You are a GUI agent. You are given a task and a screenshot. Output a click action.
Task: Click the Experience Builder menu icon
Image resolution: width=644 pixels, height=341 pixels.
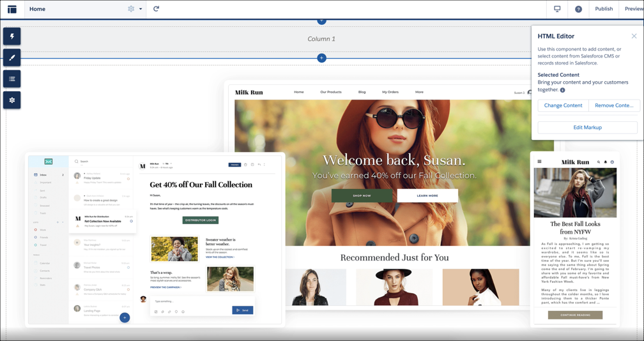(x=11, y=9)
